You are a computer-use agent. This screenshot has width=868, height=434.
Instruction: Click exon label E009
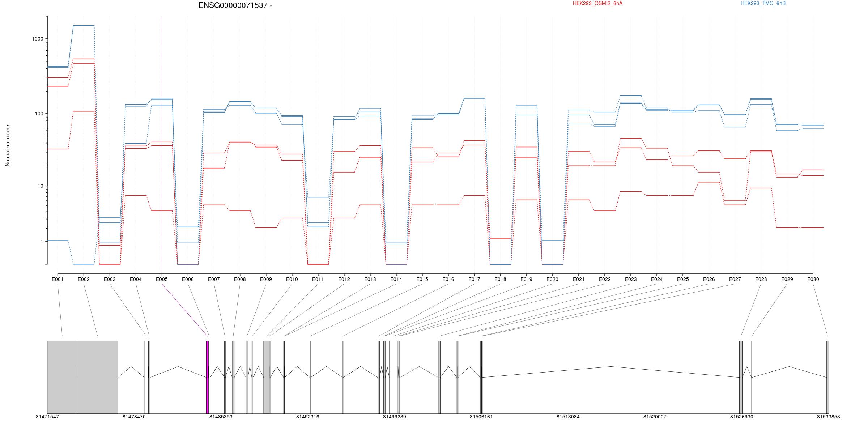[266, 279]
